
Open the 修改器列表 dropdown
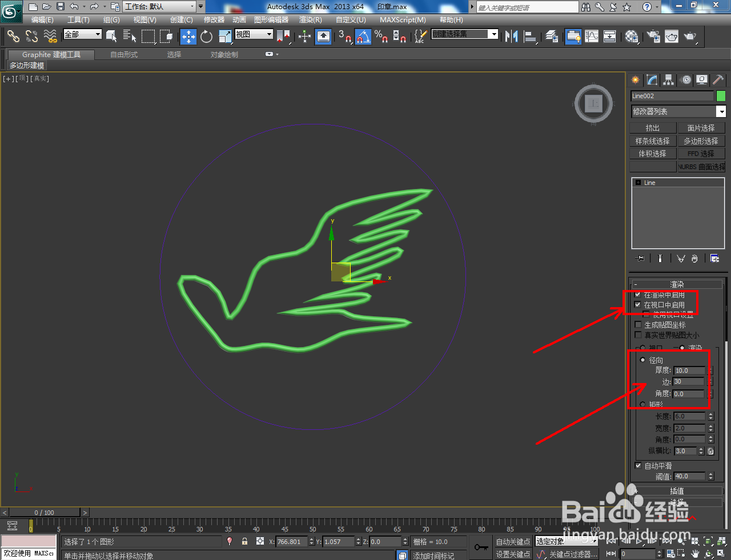pos(721,111)
